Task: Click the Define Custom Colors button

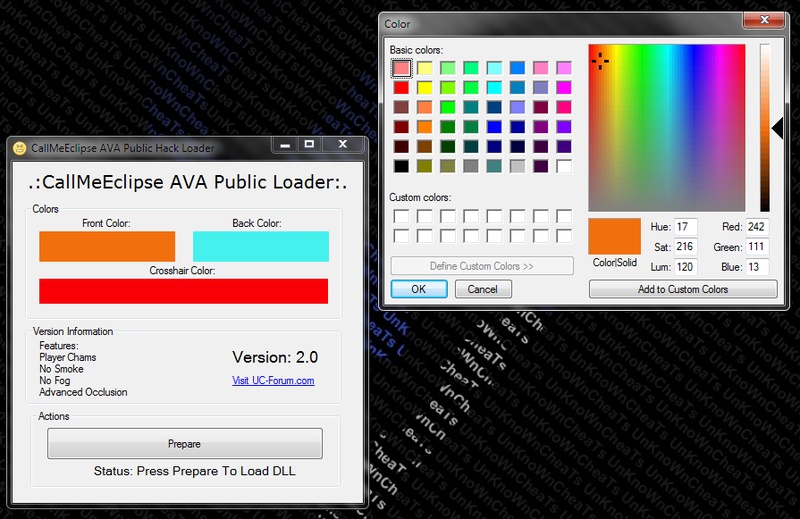Action: [482, 266]
